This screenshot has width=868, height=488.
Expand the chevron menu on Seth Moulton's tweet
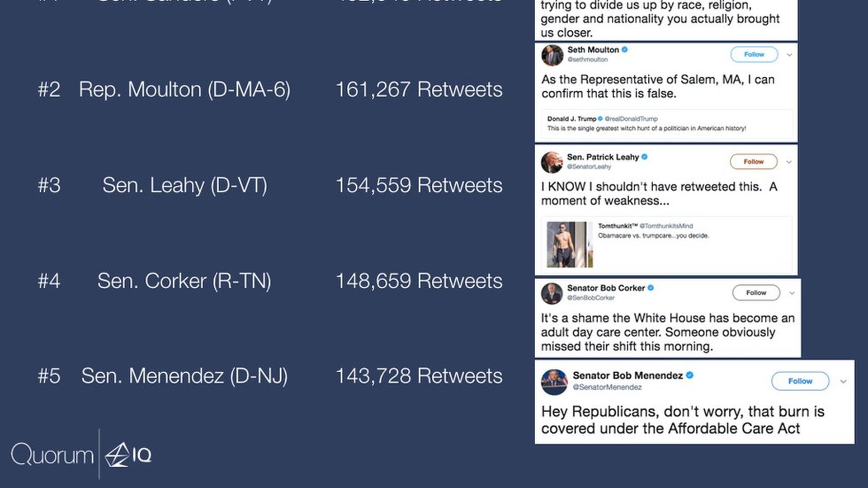point(789,55)
